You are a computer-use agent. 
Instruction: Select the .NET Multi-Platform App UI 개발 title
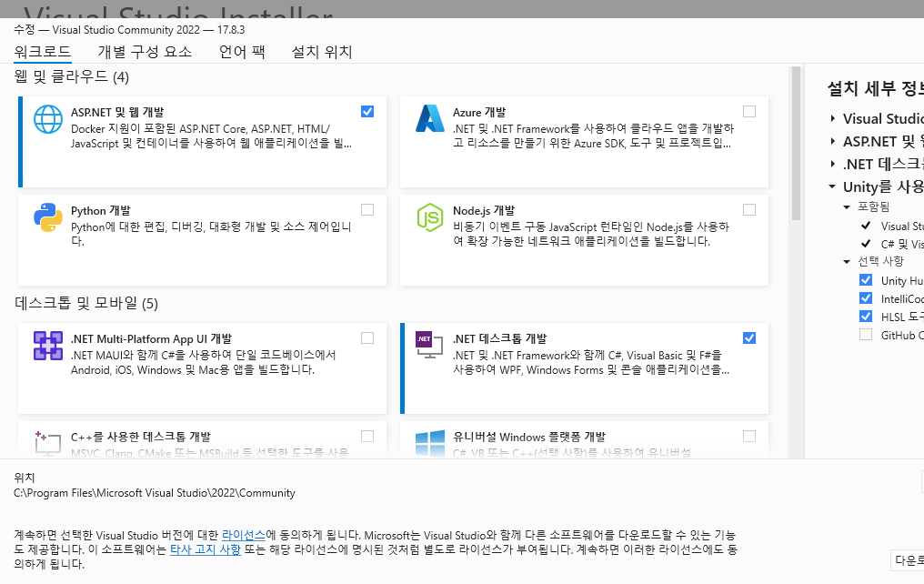click(152, 339)
